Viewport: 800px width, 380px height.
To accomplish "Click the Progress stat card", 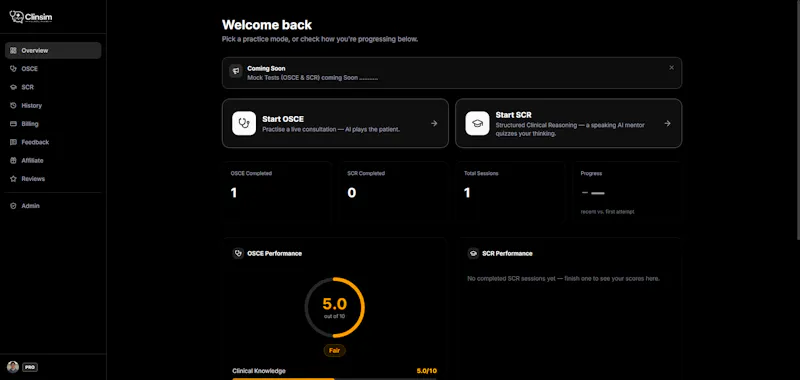I will [627, 193].
